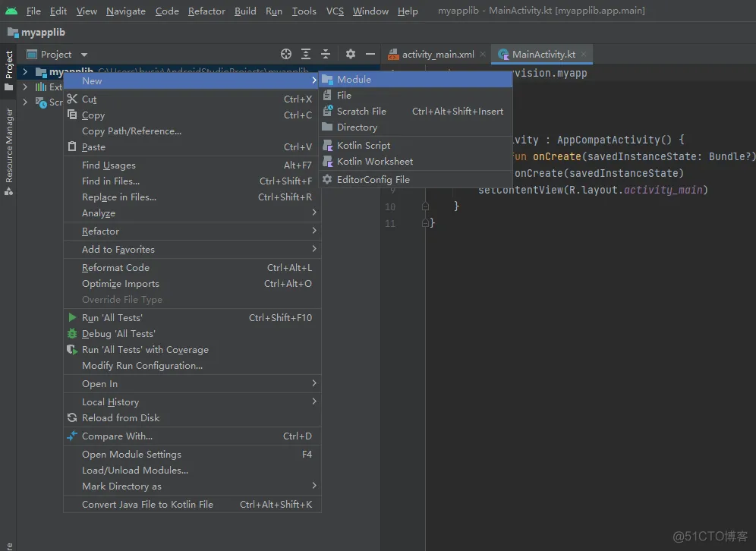The height and width of the screenshot is (551, 756).
Task: Choose Copy Path/Reference
Action: 192,131
